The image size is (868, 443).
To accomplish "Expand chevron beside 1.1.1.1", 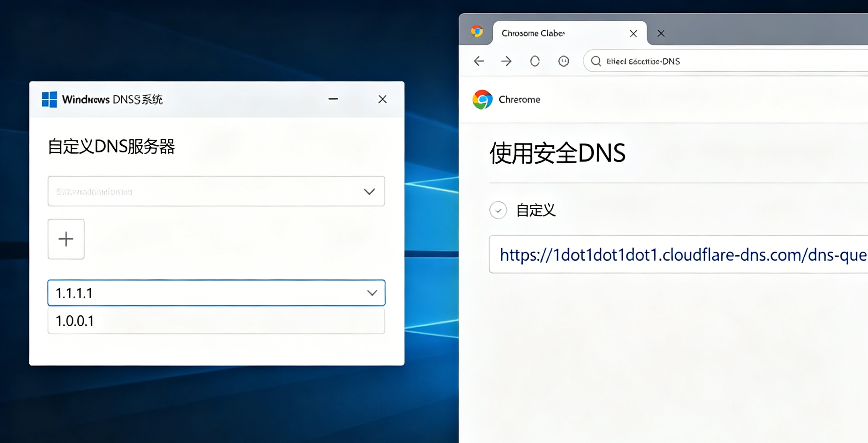I will (x=372, y=293).
